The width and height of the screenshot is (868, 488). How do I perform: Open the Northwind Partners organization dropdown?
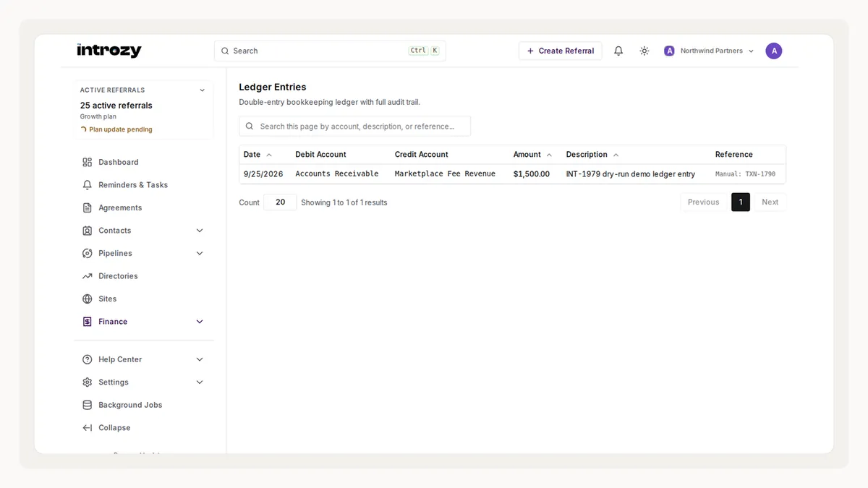coord(710,51)
